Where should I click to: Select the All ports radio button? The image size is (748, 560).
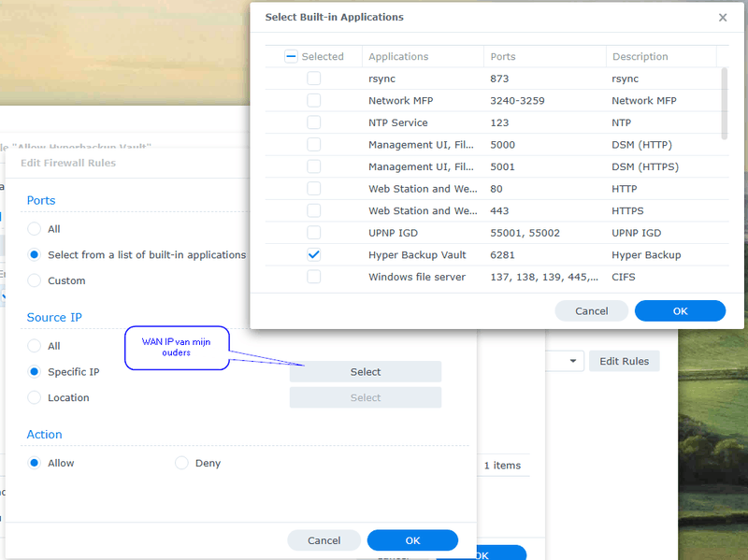tap(34, 229)
